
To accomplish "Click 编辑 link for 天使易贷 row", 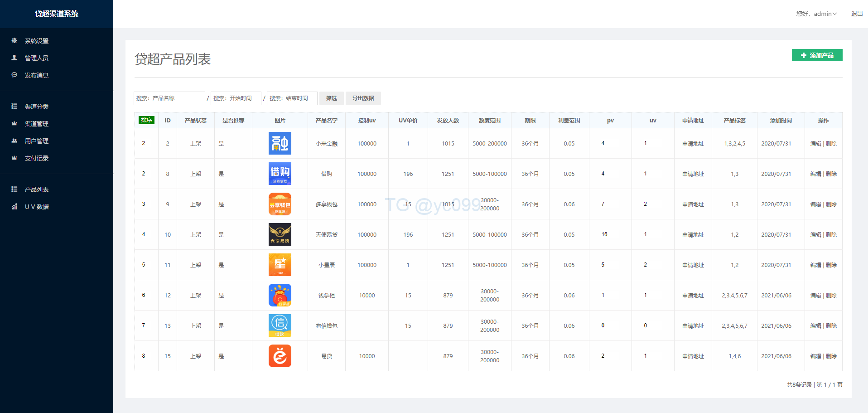I will pyautogui.click(x=815, y=235).
